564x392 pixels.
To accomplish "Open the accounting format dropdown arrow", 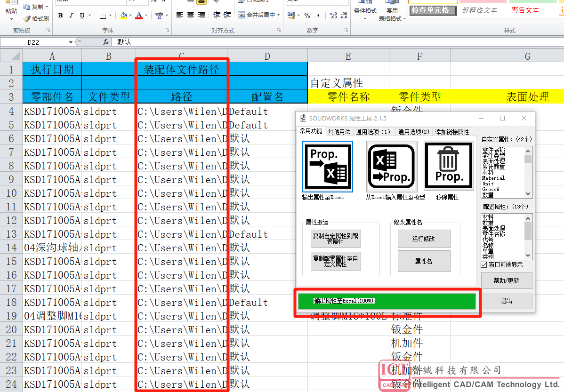I will (x=298, y=16).
